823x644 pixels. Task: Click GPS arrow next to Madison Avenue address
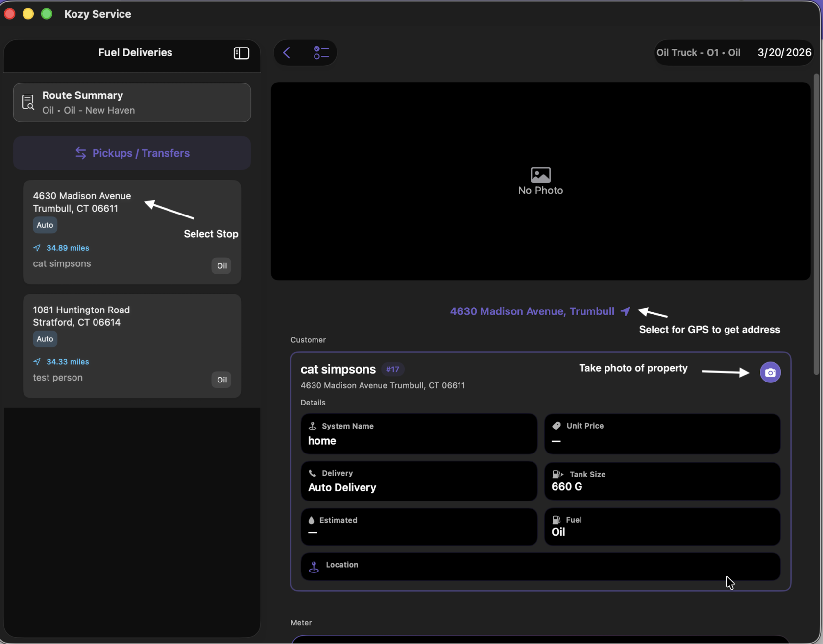point(626,311)
